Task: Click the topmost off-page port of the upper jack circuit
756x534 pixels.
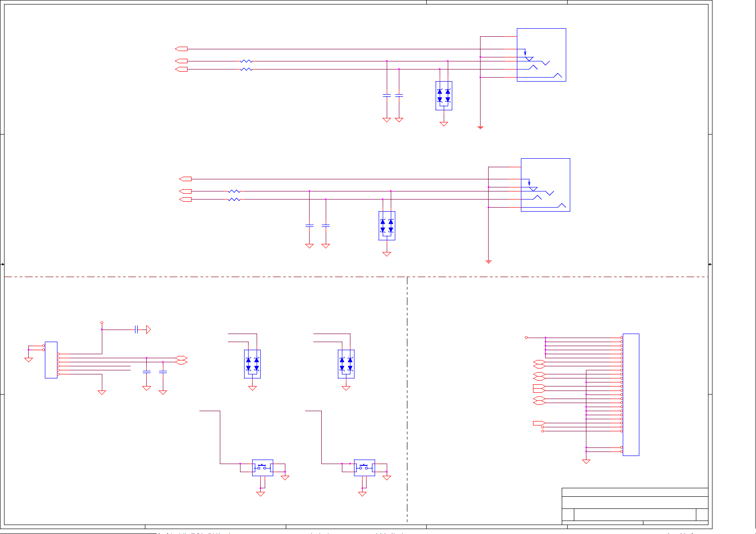Action: (181, 48)
